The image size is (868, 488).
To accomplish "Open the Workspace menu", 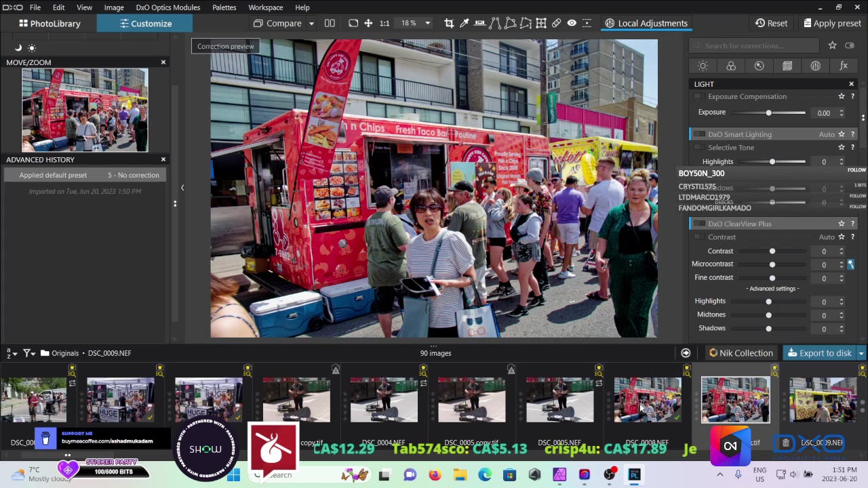I will pos(266,7).
